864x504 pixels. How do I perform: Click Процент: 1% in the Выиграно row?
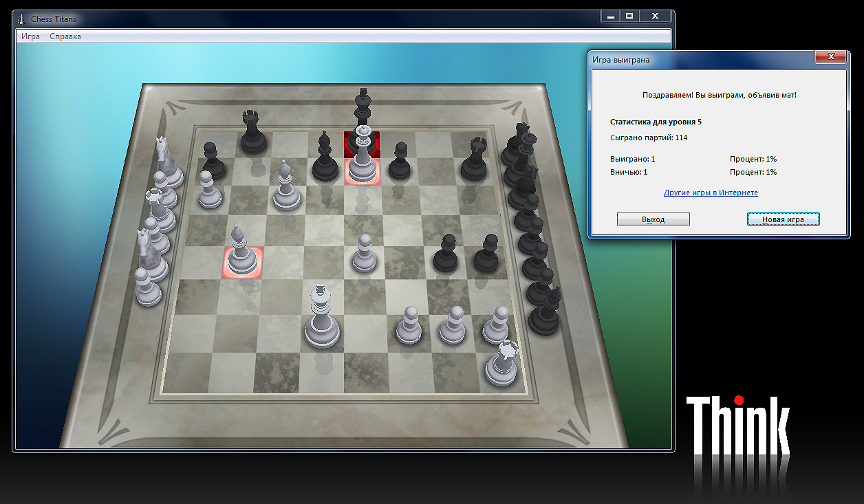[753, 159]
